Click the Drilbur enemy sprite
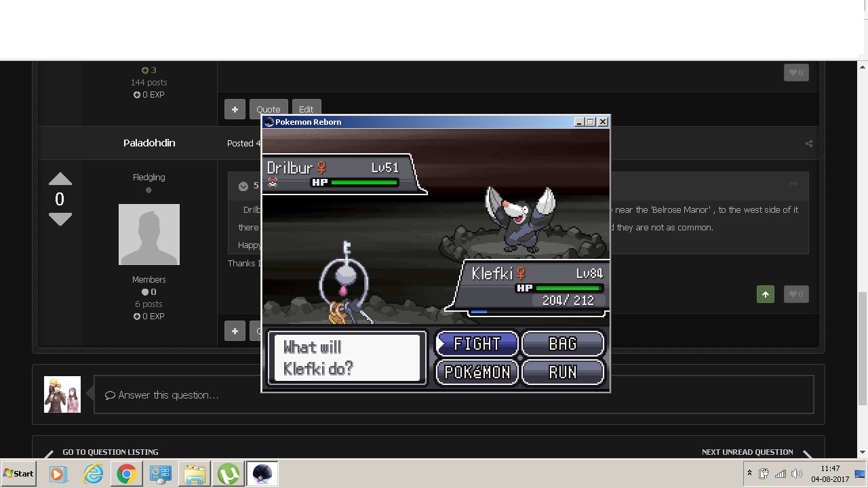This screenshot has height=488, width=868. 520,218
